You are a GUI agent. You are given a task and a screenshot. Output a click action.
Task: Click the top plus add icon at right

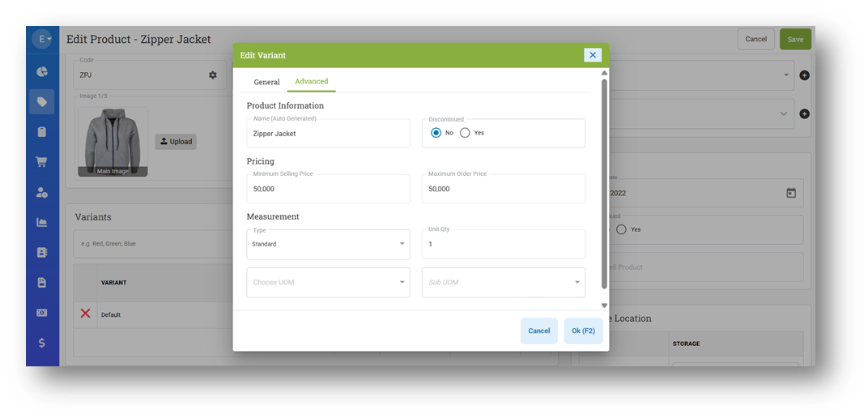click(x=804, y=75)
